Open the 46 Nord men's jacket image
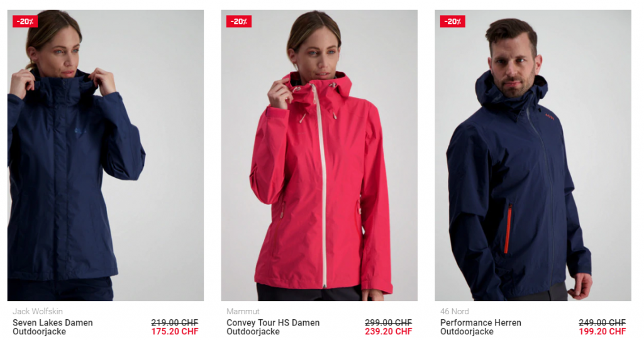Image resolution: width=644 pixels, height=340 pixels. click(x=533, y=155)
